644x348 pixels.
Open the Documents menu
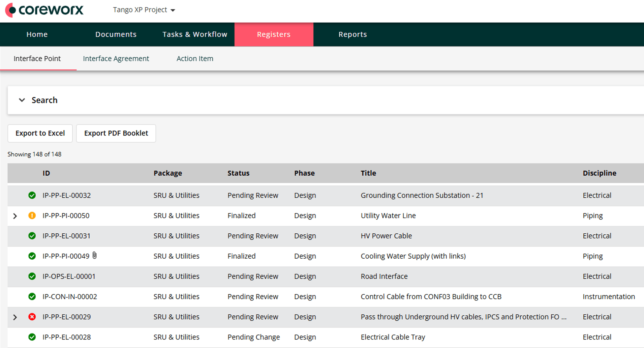pos(116,34)
